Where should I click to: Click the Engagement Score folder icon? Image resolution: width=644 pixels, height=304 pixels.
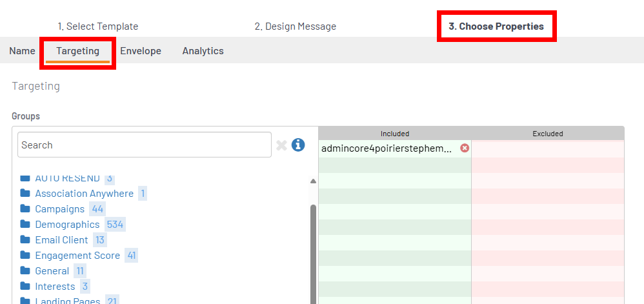click(25, 255)
